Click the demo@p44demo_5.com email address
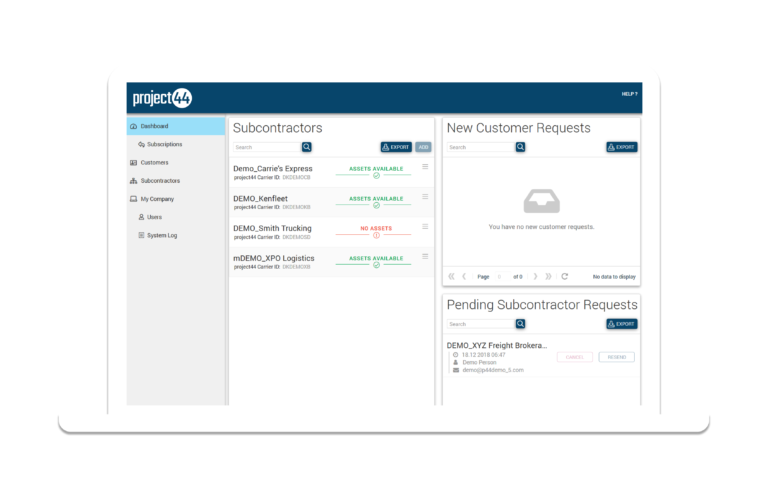Screen dimensions: 768x497 click(493, 370)
